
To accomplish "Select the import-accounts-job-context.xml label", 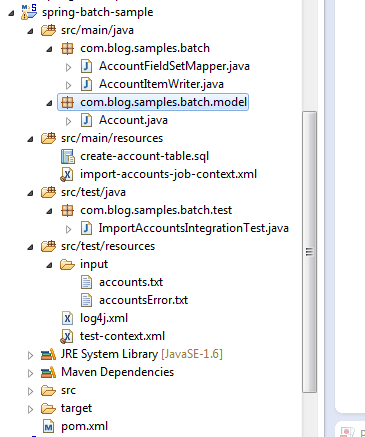I will click(168, 174).
